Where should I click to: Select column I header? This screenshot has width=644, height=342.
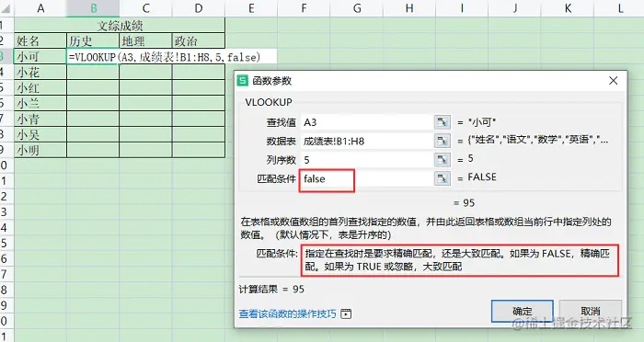coord(462,8)
